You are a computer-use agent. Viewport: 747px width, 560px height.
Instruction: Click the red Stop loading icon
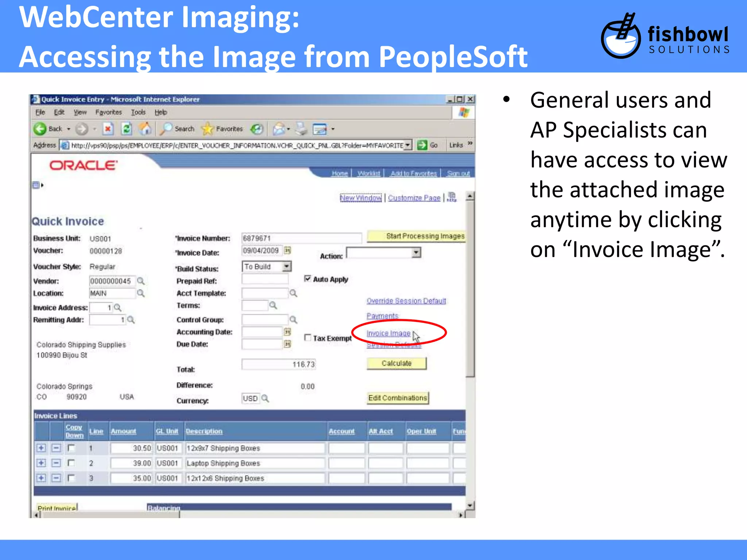click(x=108, y=129)
